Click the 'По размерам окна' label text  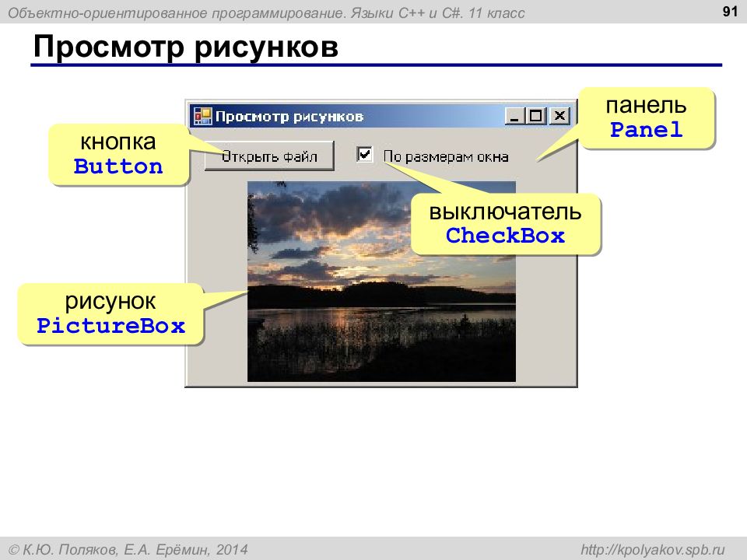[x=446, y=156]
